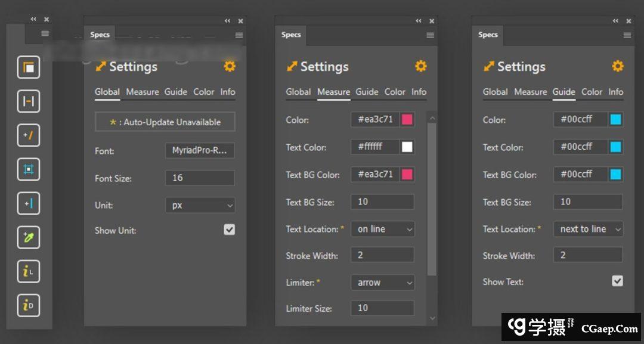The image size is (644, 344).
Task: Select the measure distance tool icon
Action: [29, 101]
